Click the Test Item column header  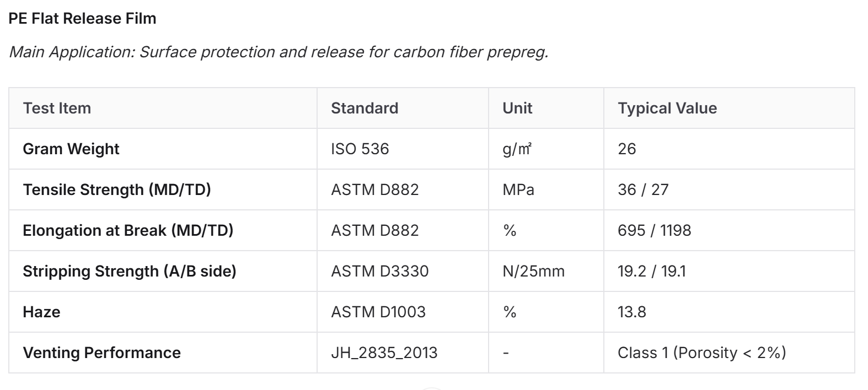click(x=57, y=108)
